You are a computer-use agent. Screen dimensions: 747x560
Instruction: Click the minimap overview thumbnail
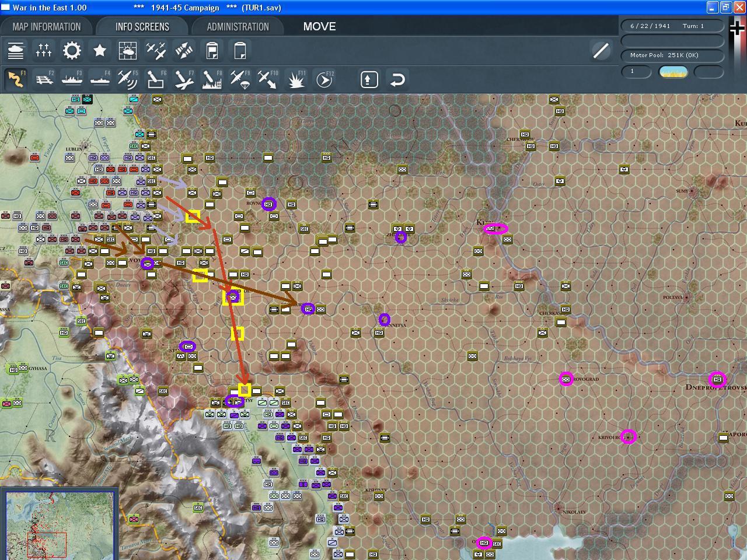coord(60,525)
